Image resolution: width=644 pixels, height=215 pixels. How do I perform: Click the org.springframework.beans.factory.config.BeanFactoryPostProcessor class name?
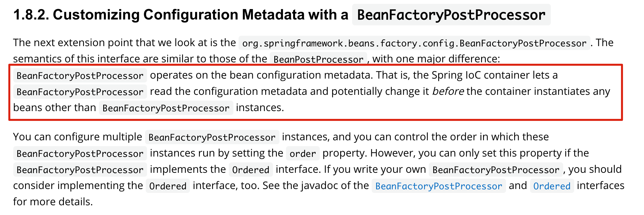point(414,43)
